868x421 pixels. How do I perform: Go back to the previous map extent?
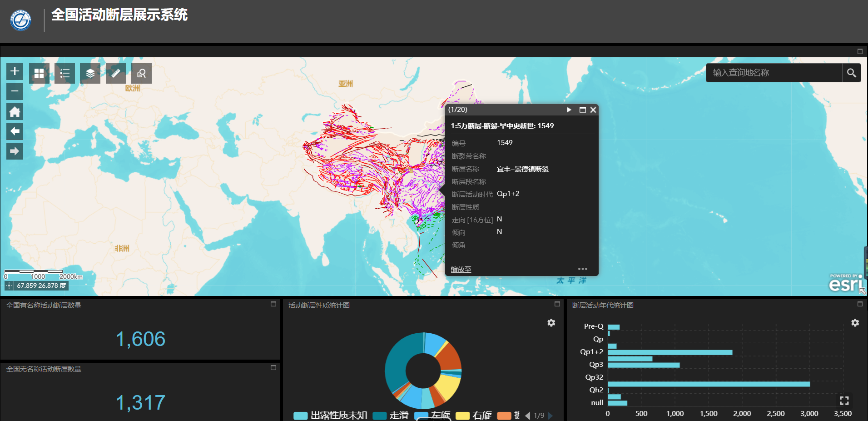coord(15,131)
